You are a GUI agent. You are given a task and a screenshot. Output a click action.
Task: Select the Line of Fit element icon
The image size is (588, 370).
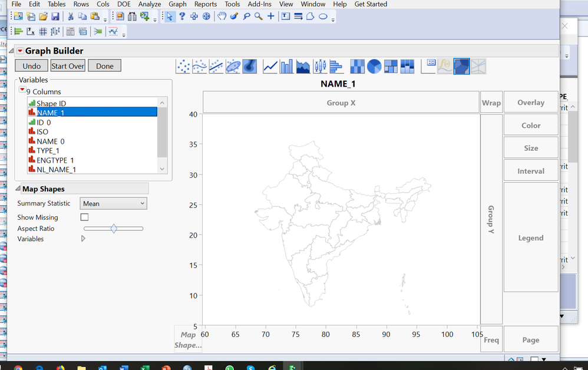coord(216,67)
